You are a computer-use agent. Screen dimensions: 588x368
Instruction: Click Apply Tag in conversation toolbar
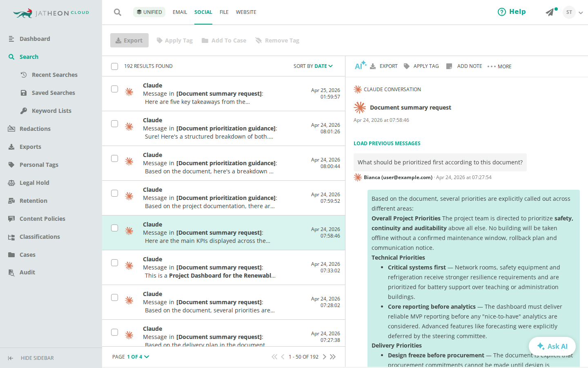(421, 66)
